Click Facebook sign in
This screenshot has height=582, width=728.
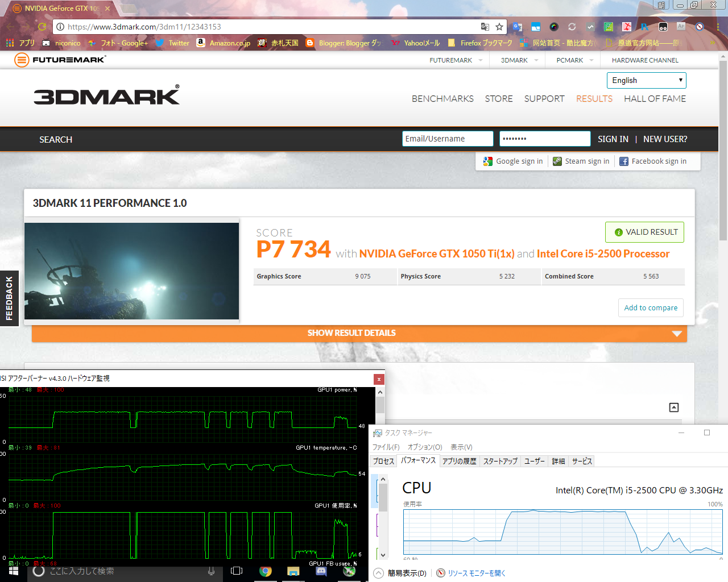point(653,161)
